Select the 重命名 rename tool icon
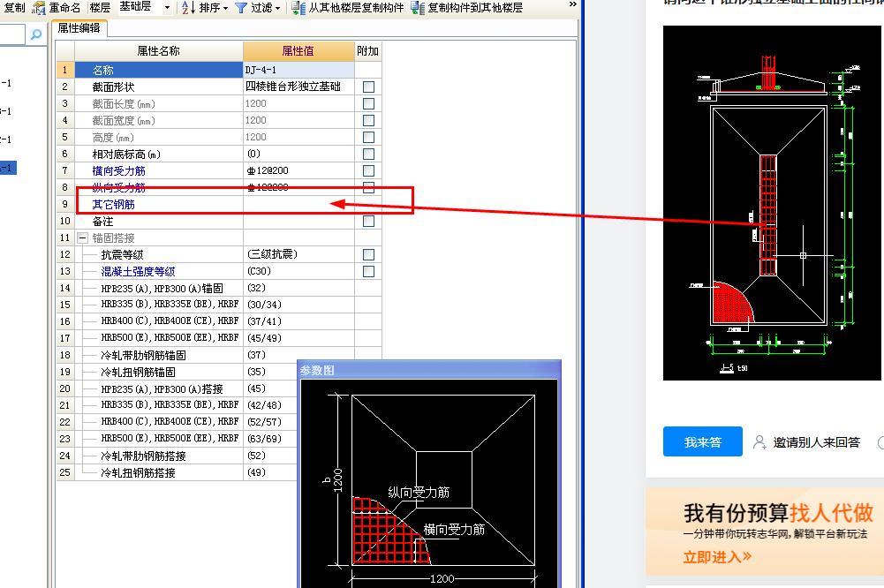 [x=39, y=9]
